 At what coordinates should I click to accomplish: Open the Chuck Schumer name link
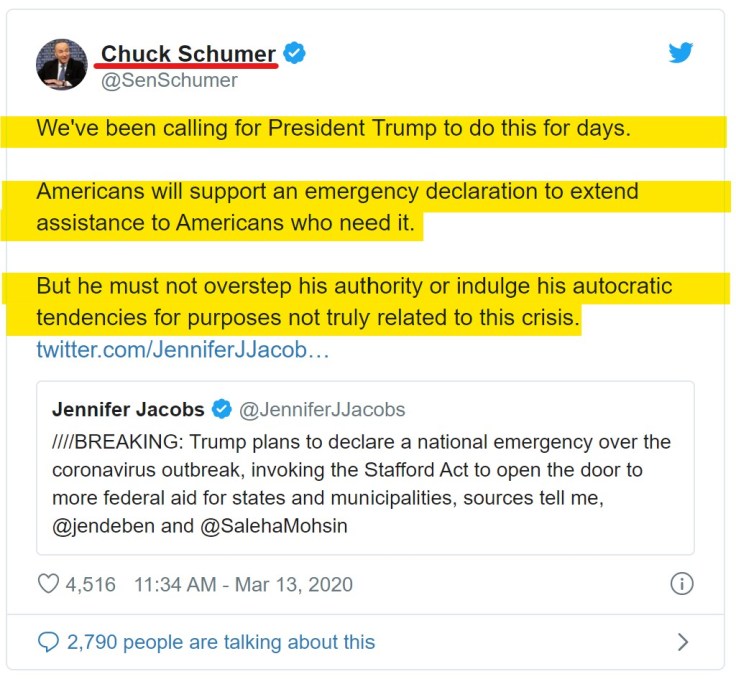coord(188,54)
